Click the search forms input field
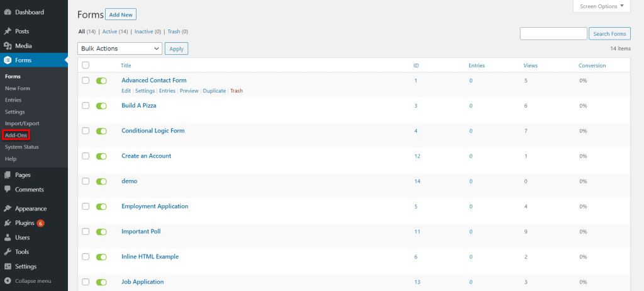 click(553, 34)
